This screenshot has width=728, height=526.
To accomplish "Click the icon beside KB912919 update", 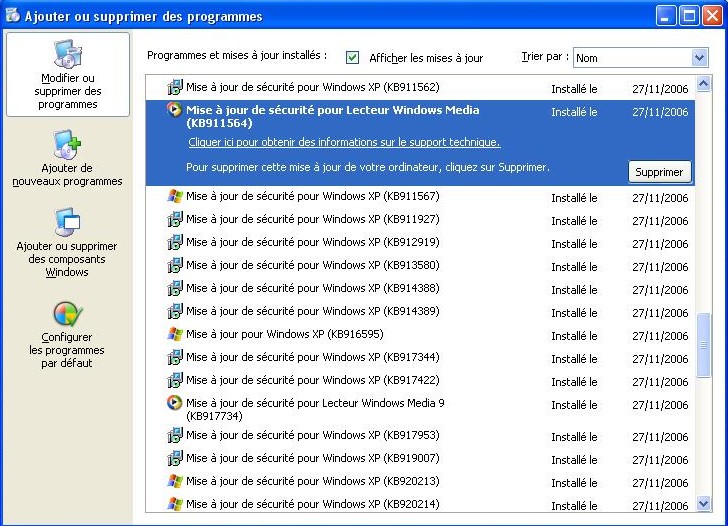I will (175, 242).
